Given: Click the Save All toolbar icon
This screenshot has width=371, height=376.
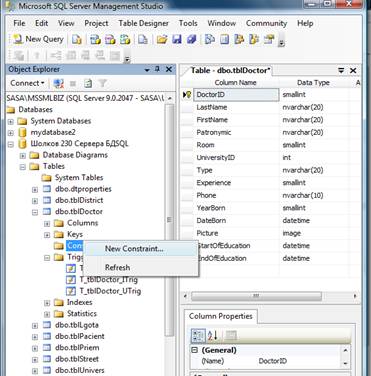Looking at the screenshot, I should (x=191, y=40).
